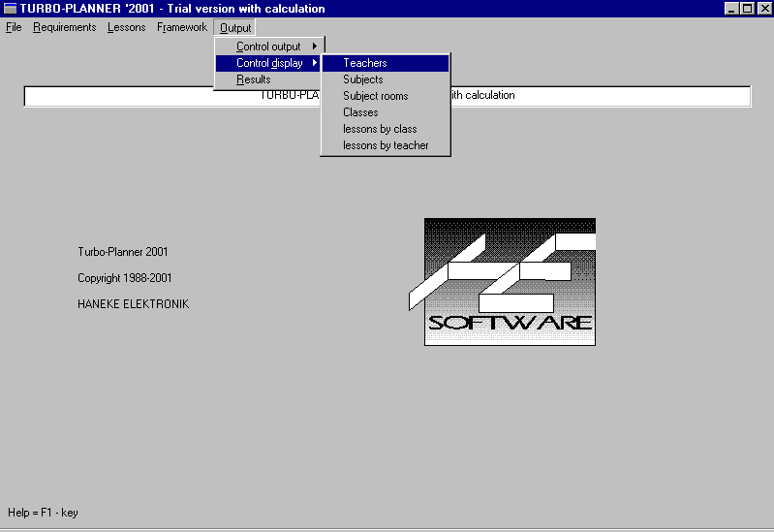Click the 'Help = F1 - key' status text
This screenshot has height=532, width=774.
click(x=43, y=513)
